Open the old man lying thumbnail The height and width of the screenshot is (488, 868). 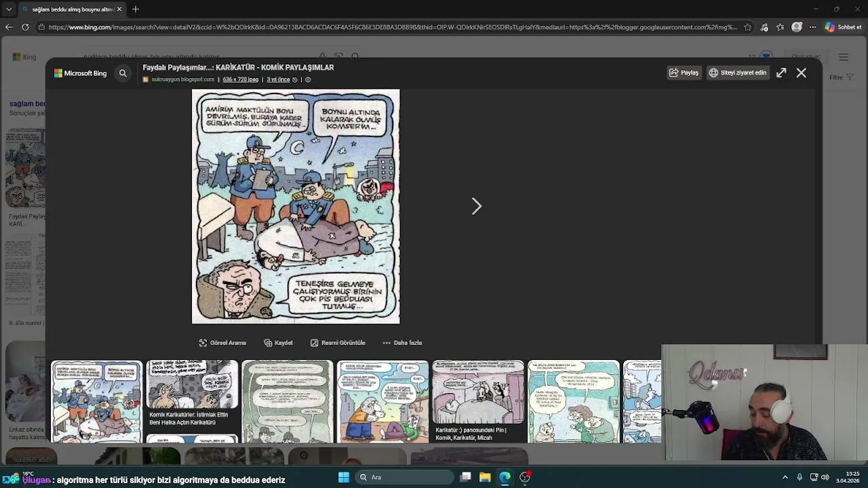pyautogui.click(x=382, y=401)
